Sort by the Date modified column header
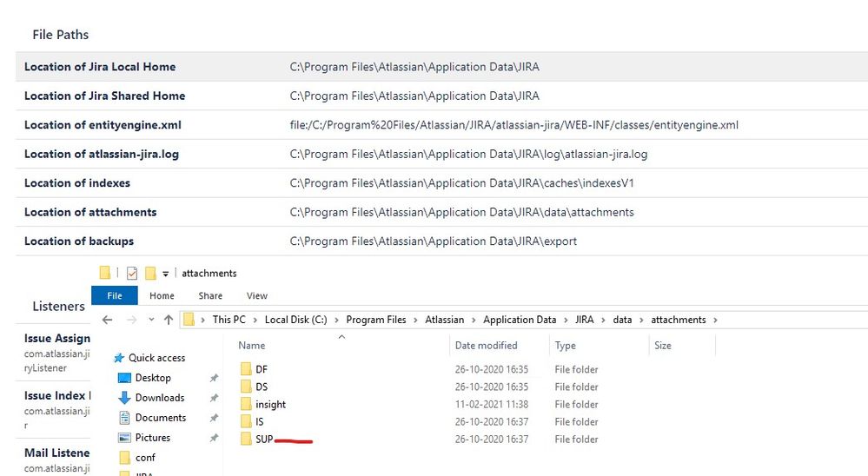This screenshot has height=476, width=868. 486,345
